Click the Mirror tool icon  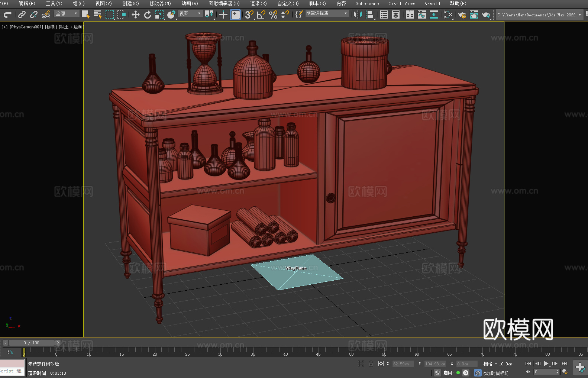[358, 14]
